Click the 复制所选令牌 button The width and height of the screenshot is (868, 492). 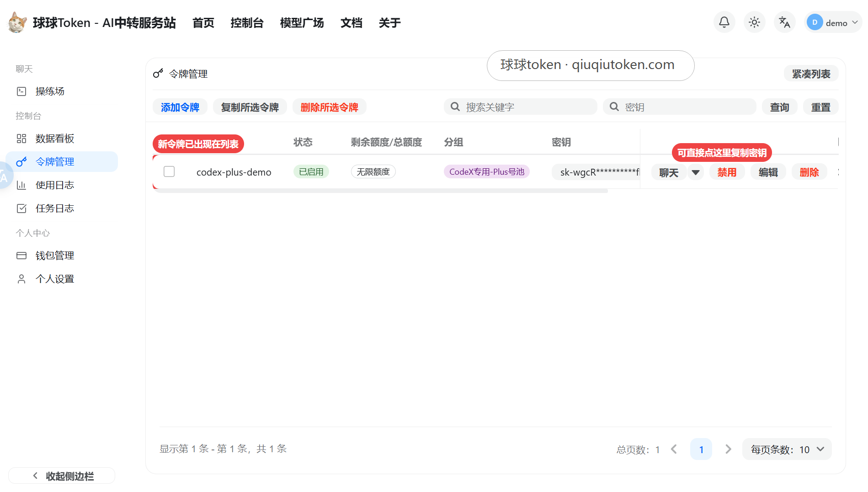[250, 107]
